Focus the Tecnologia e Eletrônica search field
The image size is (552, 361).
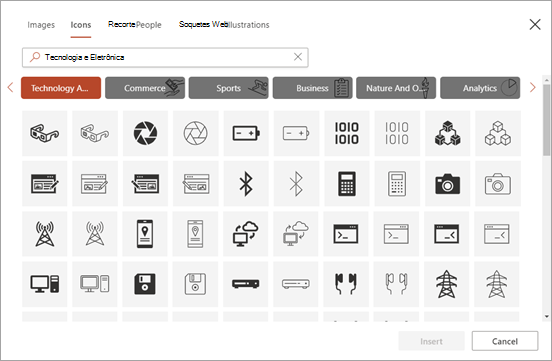(x=165, y=57)
